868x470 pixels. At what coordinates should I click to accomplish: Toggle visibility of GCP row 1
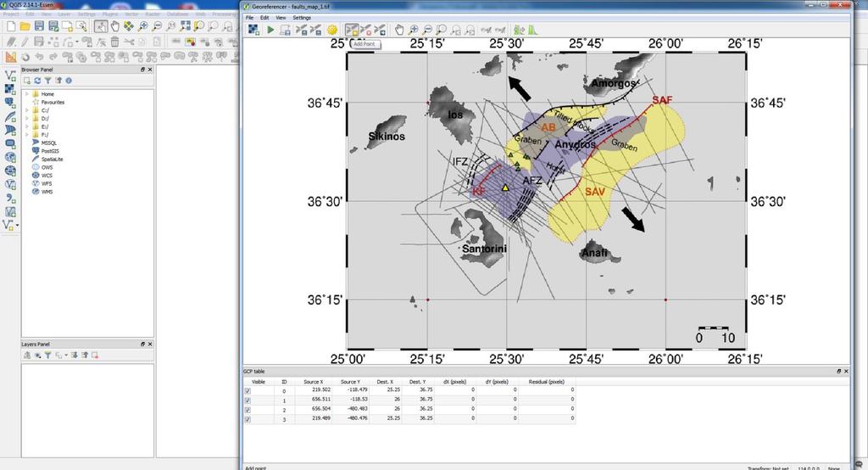[248, 400]
